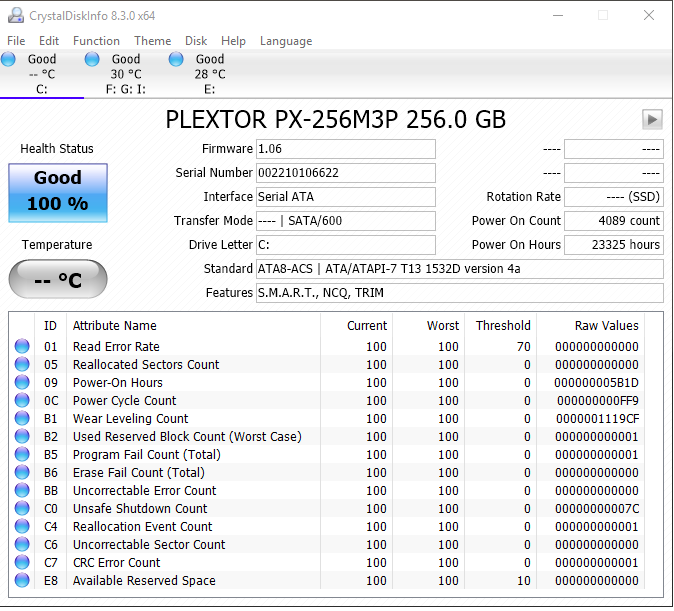Click status orb of Erase Fail Count row
The image size is (674, 611).
tap(22, 473)
